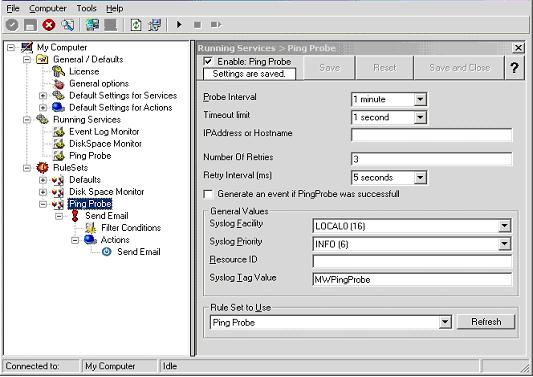Screen dimensions: 533x377
Task: Click the save floppy disk toolbar icon
Action: (x=31, y=25)
